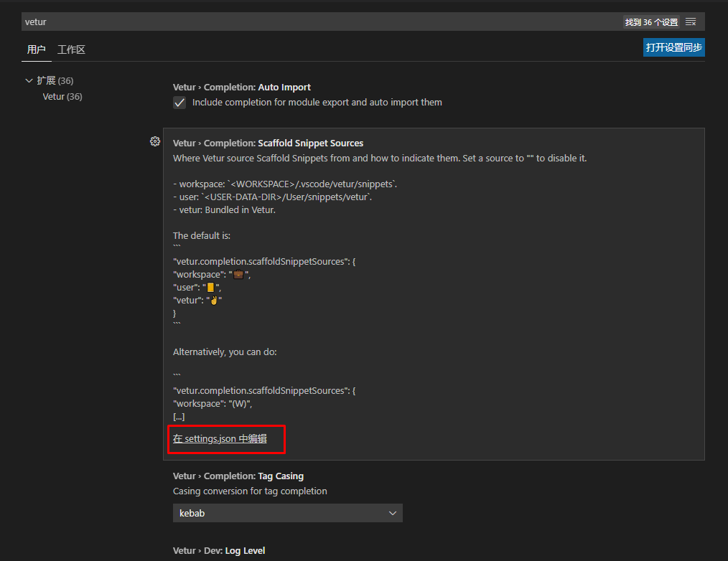
Task: Switch to the 用户 settings tab
Action: (36, 49)
